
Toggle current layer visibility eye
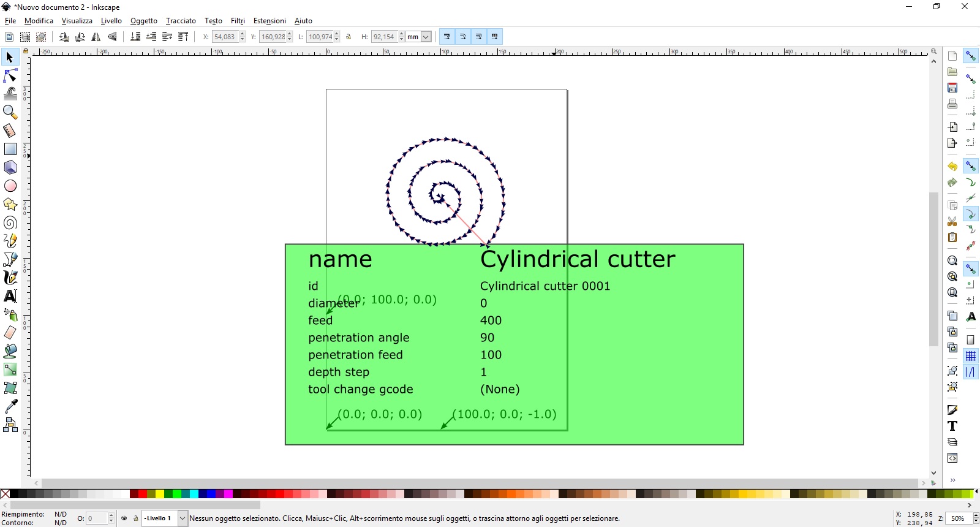point(124,518)
